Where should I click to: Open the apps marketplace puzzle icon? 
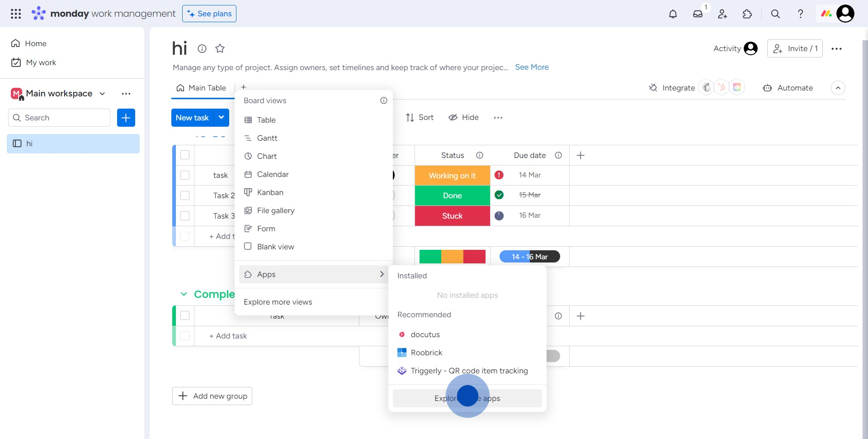(747, 14)
